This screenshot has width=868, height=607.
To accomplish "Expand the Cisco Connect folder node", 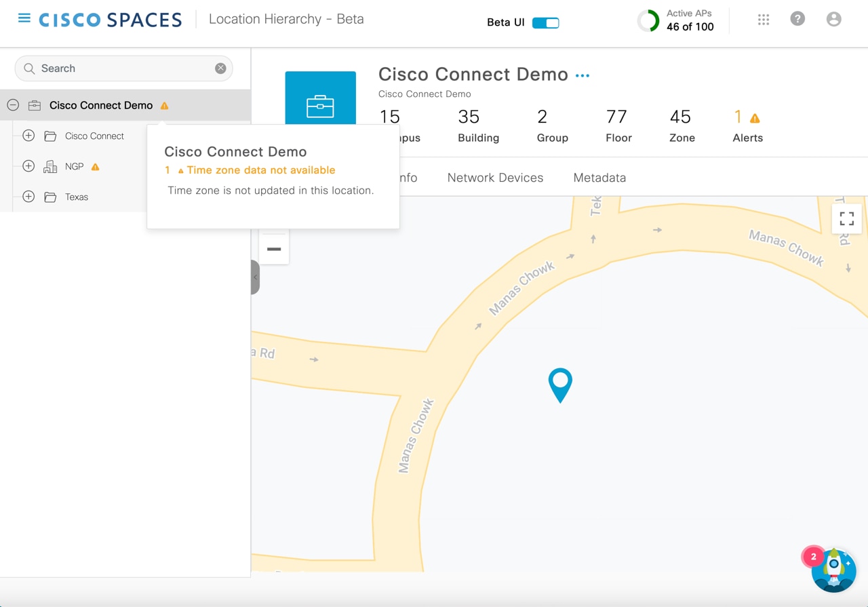I will 28,136.
